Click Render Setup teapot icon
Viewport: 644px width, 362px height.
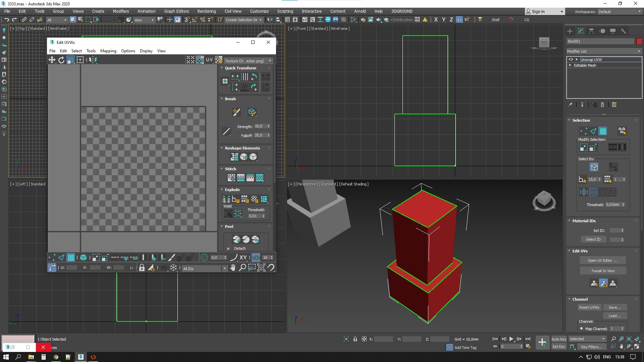(x=363, y=20)
